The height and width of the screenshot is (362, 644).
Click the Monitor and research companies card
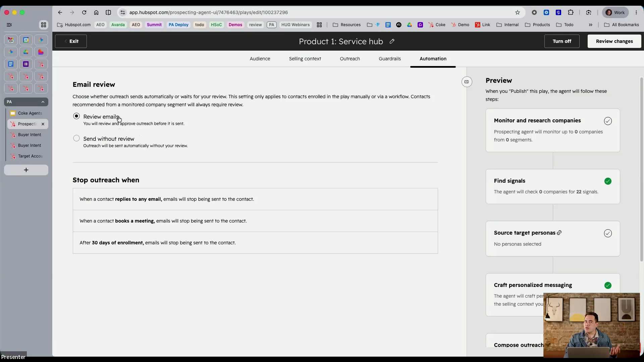pyautogui.click(x=553, y=130)
